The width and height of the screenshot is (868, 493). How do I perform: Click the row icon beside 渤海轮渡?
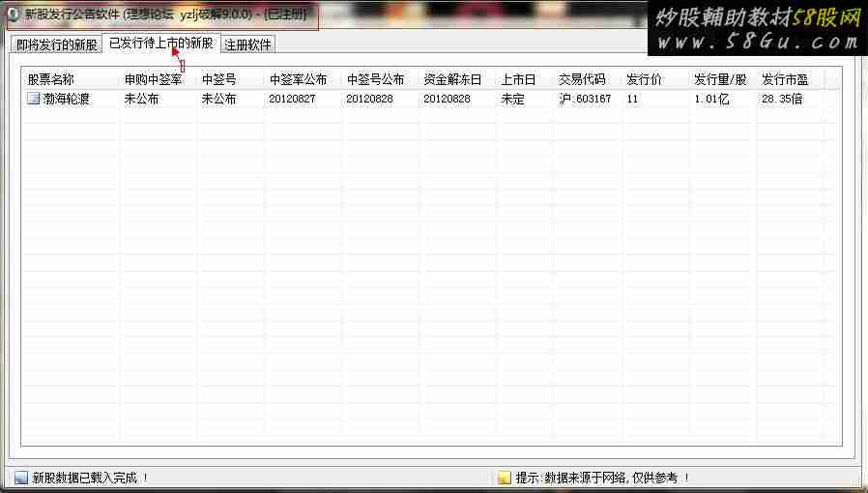tap(34, 99)
